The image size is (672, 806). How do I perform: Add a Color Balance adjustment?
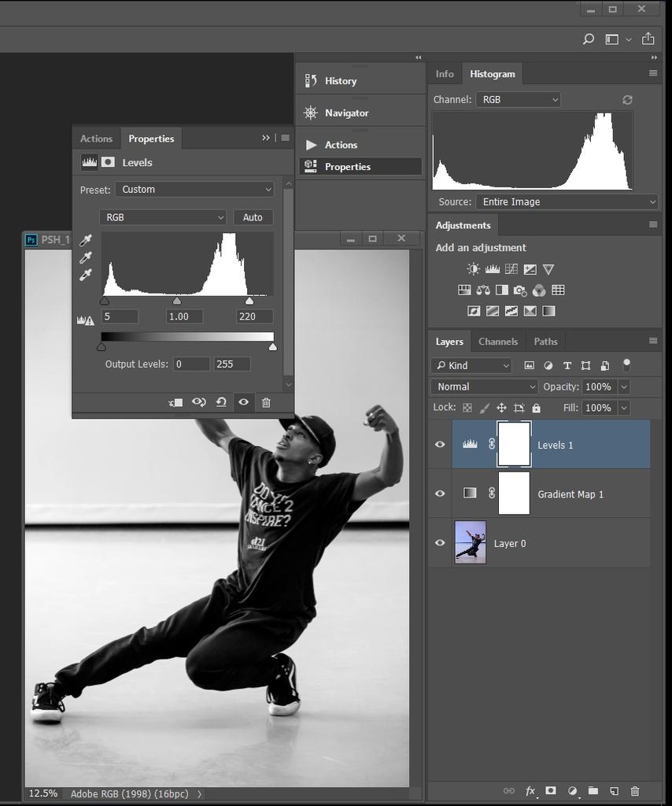click(483, 290)
